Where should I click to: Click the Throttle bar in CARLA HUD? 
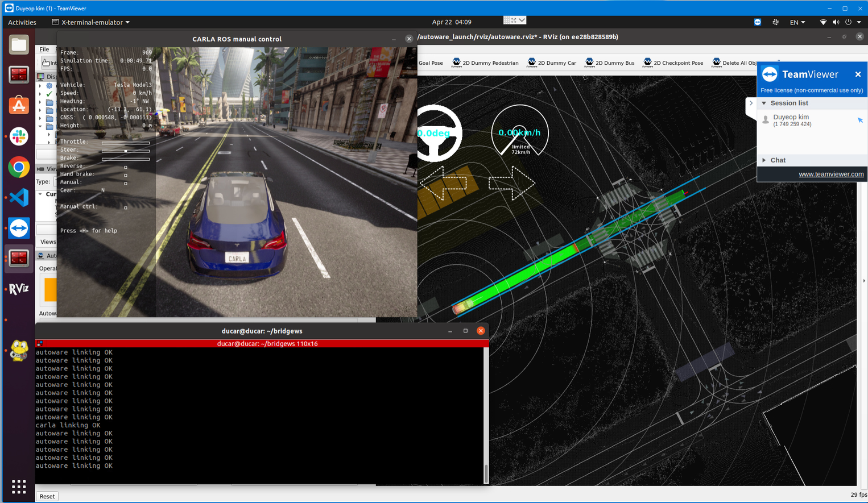[126, 143]
